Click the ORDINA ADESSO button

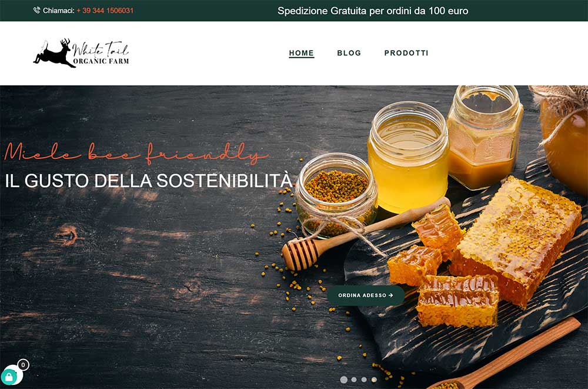coord(366,295)
